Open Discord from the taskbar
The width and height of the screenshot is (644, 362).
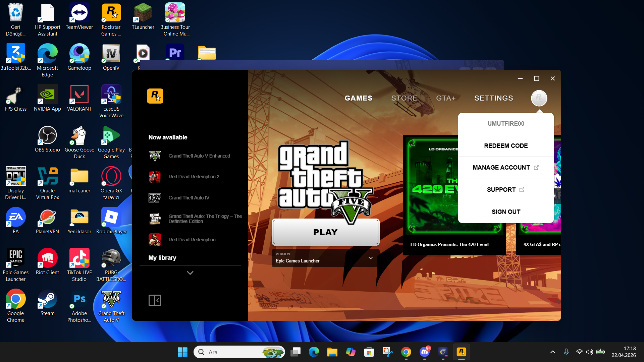(x=425, y=352)
